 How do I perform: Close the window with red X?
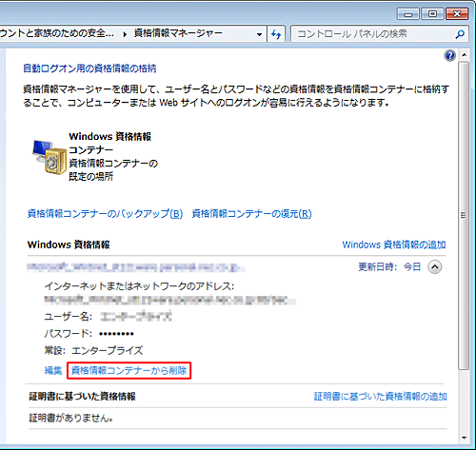(x=457, y=14)
